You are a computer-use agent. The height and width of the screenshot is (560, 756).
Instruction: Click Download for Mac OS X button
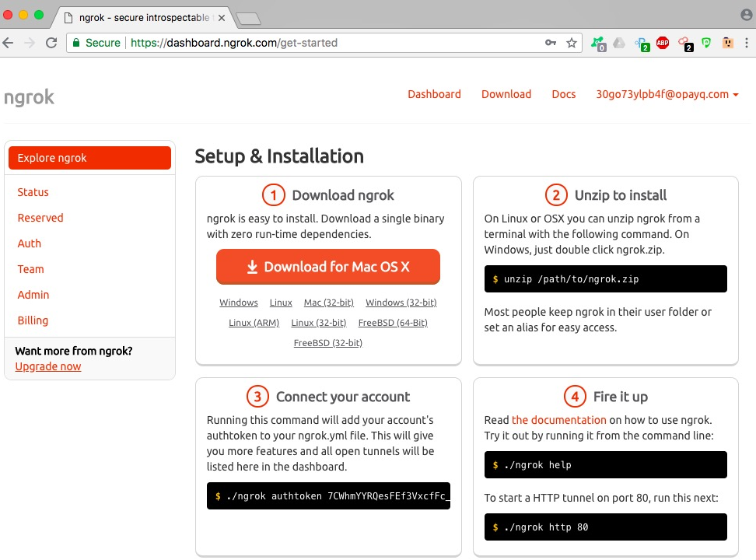327,267
